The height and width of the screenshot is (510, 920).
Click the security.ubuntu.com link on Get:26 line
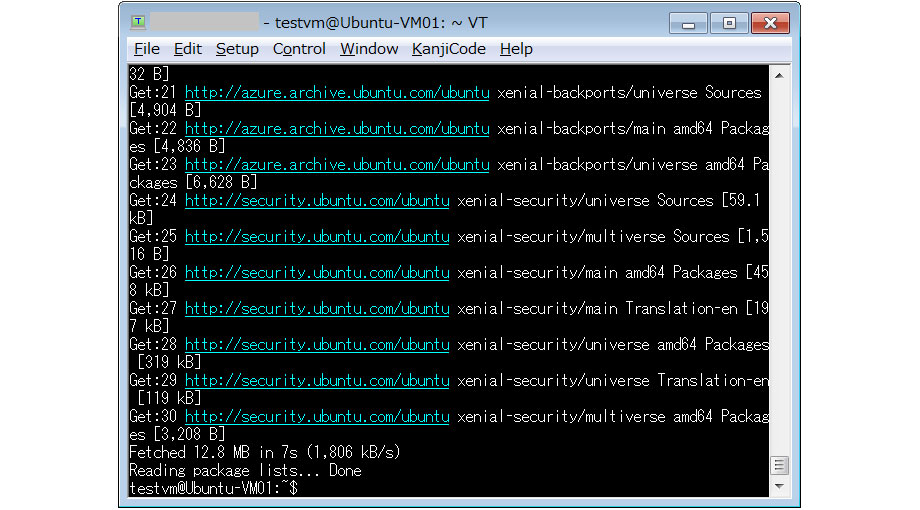(317, 272)
